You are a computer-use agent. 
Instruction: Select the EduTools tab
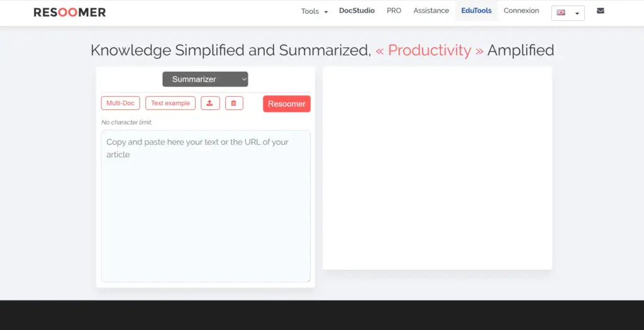tap(476, 11)
